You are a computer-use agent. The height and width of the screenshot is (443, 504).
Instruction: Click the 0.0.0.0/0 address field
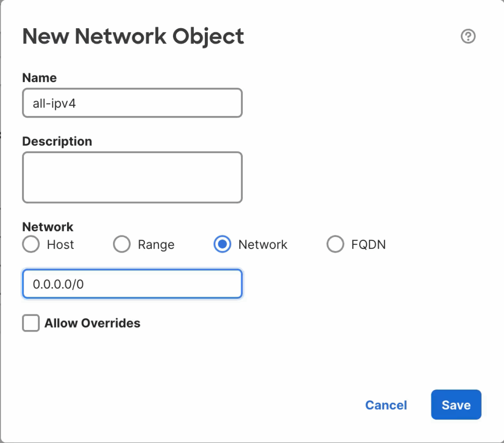pyautogui.click(x=132, y=284)
